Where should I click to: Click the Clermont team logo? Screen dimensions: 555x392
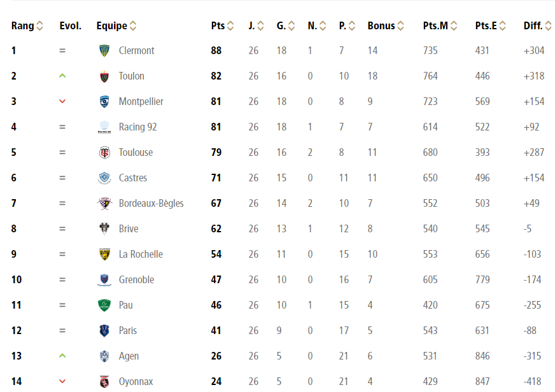104,50
